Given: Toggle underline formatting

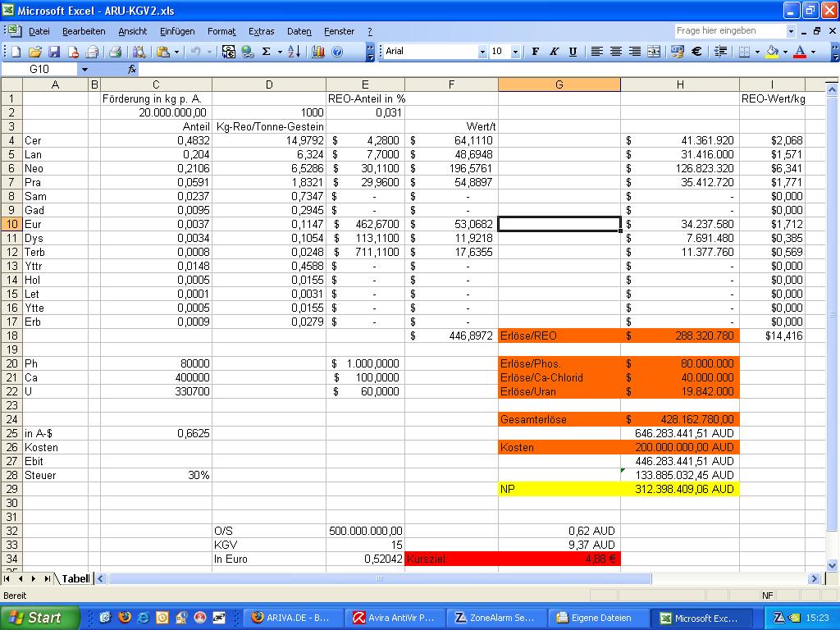Looking at the screenshot, I should 574,52.
